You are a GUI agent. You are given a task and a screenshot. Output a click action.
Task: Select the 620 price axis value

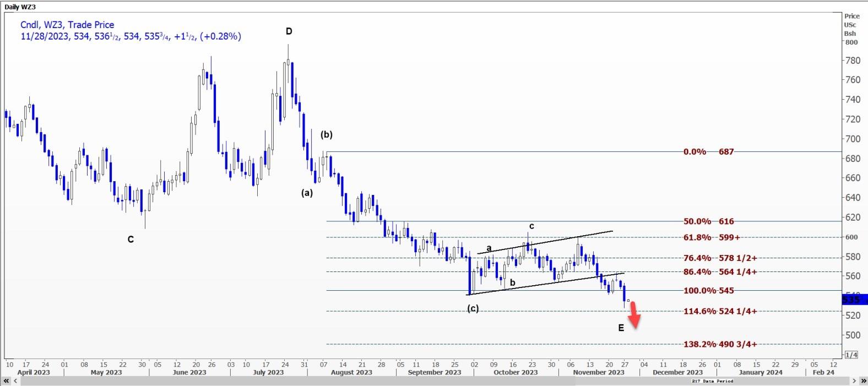point(853,218)
